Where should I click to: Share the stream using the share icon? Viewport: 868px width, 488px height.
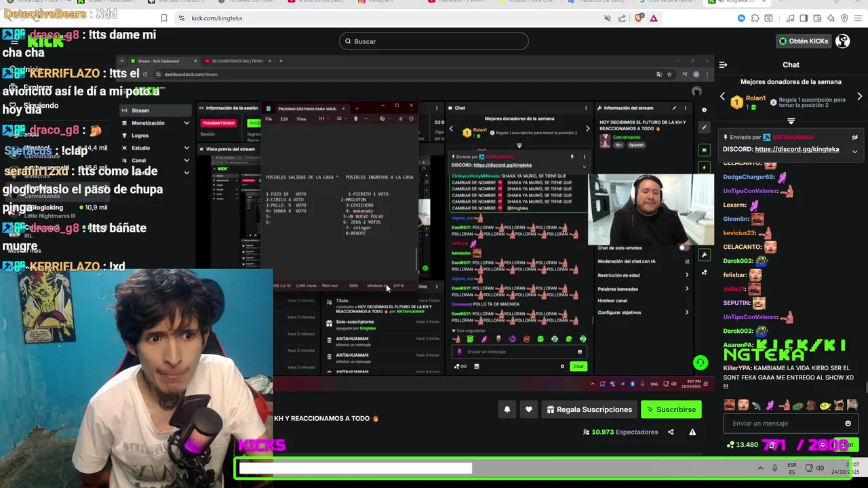671,432
